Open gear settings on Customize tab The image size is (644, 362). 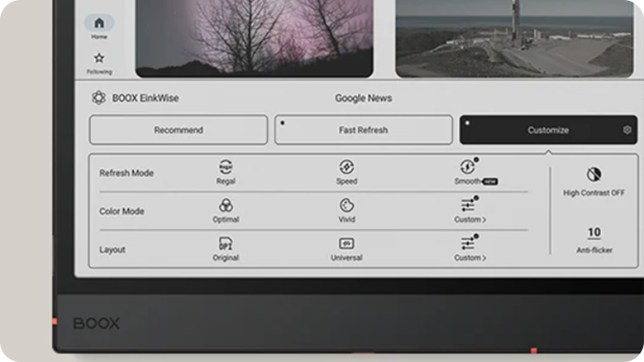[x=627, y=130]
